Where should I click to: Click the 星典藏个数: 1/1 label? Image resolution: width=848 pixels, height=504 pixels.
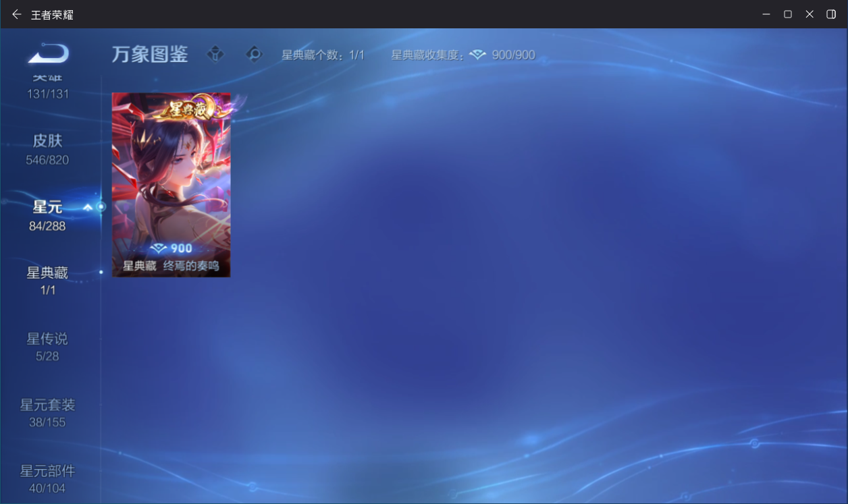point(323,55)
